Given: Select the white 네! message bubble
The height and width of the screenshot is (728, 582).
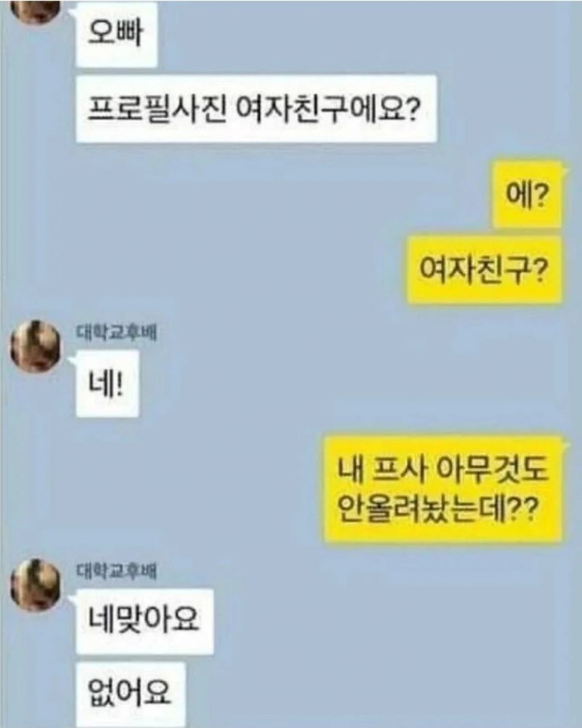Looking at the screenshot, I should [107, 383].
